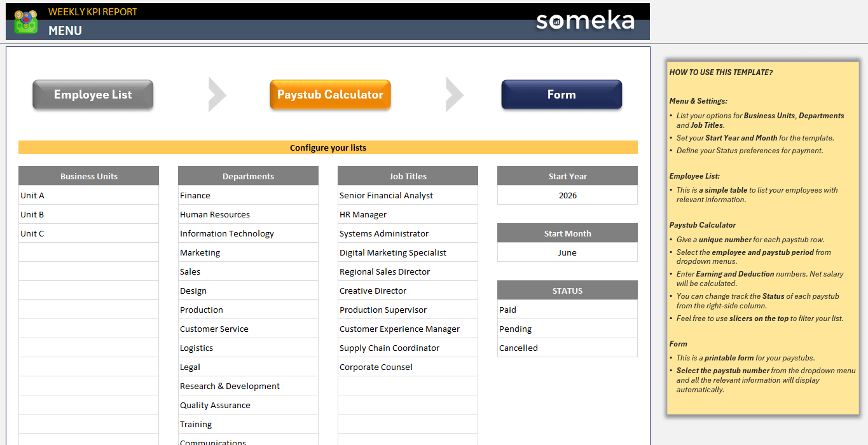Select the Information Technology department cell
868x445 pixels.
tap(248, 233)
